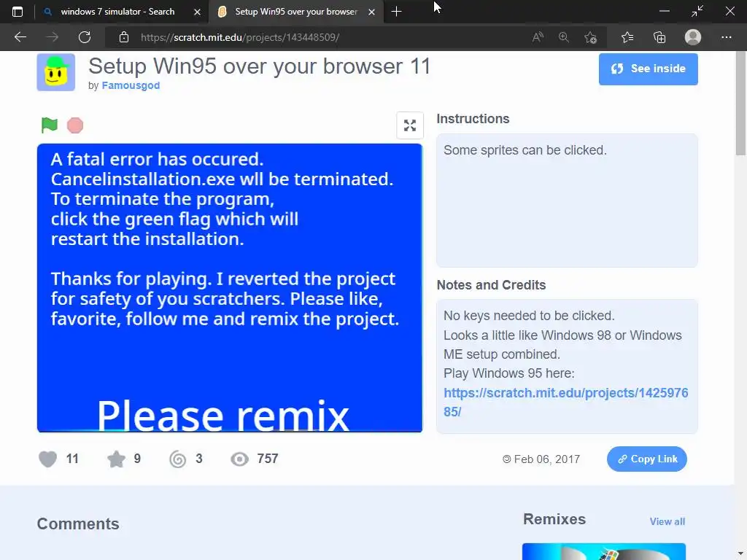
Task: Click the Copy Link button
Action: (x=646, y=459)
